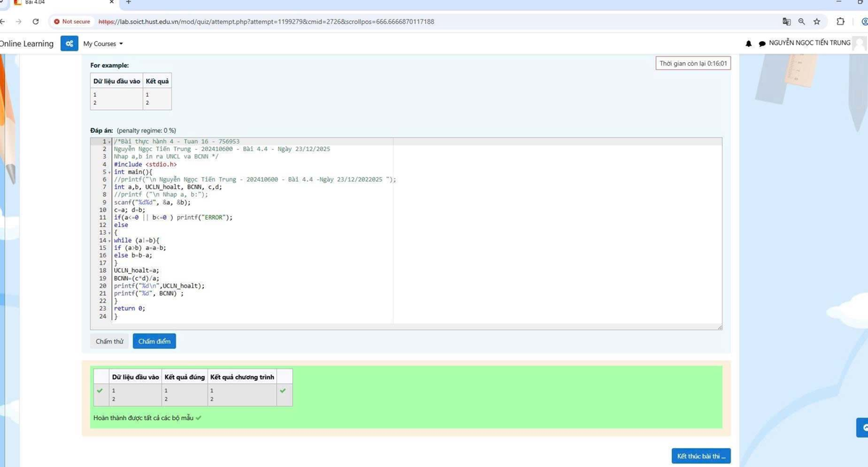Click inside the code editor on line 19
The image size is (868, 467).
tap(217, 278)
